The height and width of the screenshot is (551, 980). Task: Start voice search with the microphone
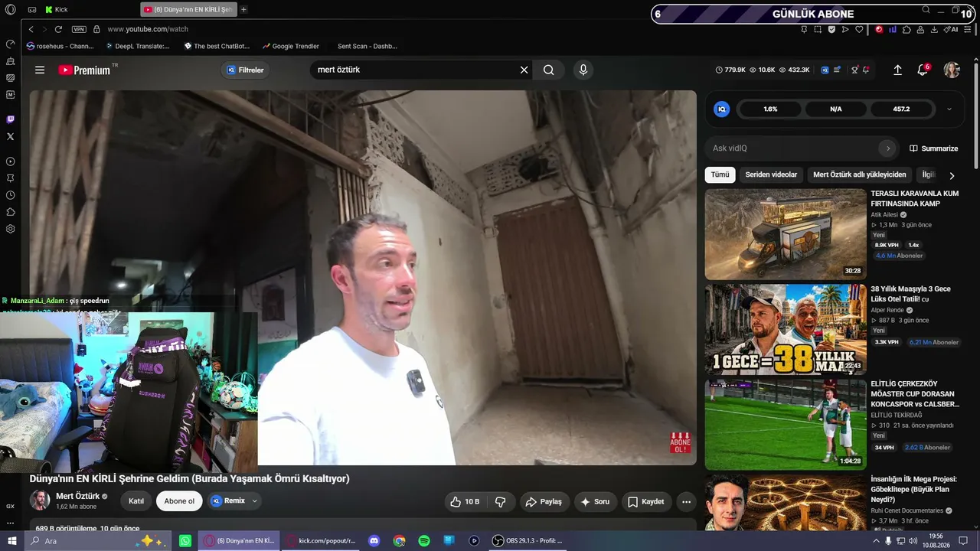pos(583,70)
